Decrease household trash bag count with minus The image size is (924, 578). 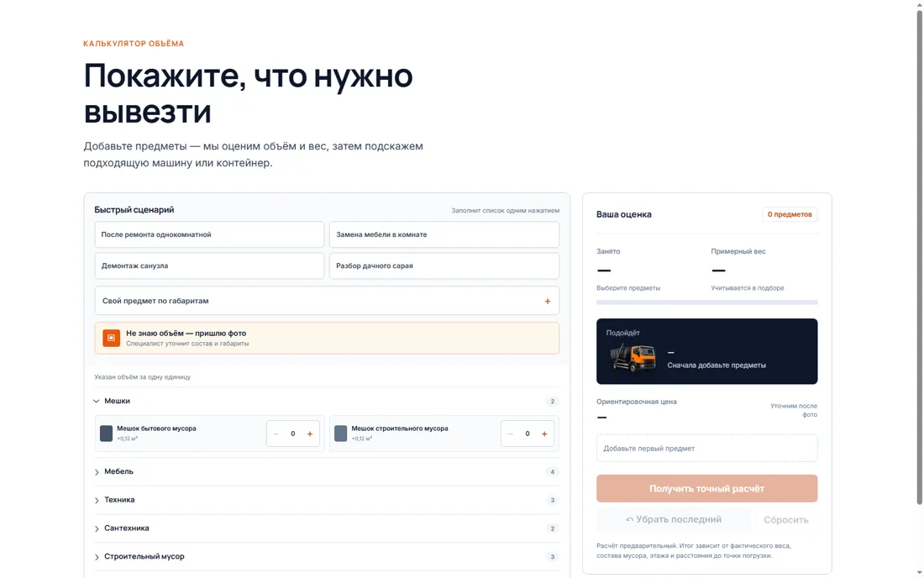276,433
